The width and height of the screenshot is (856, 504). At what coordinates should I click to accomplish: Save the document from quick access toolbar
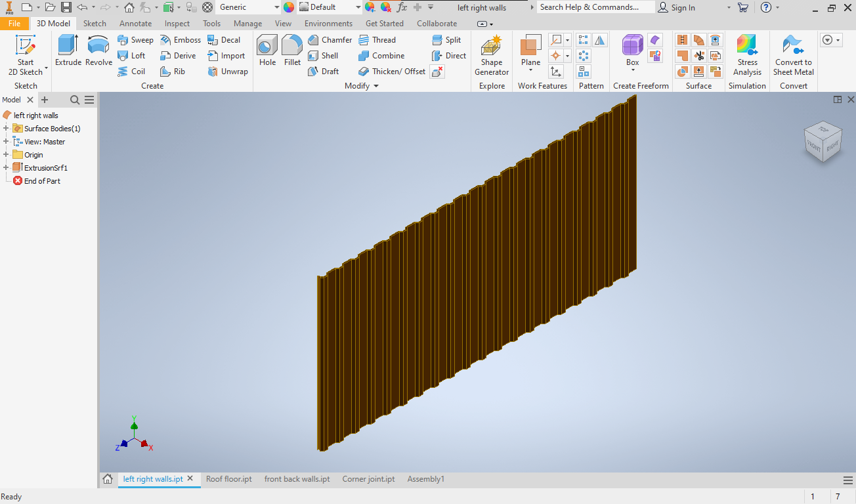pyautogui.click(x=66, y=7)
